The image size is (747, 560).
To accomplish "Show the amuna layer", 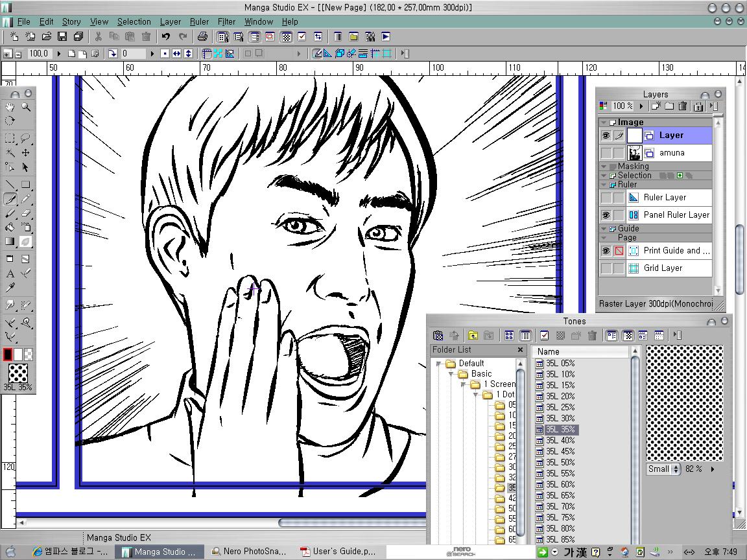I will coord(606,153).
